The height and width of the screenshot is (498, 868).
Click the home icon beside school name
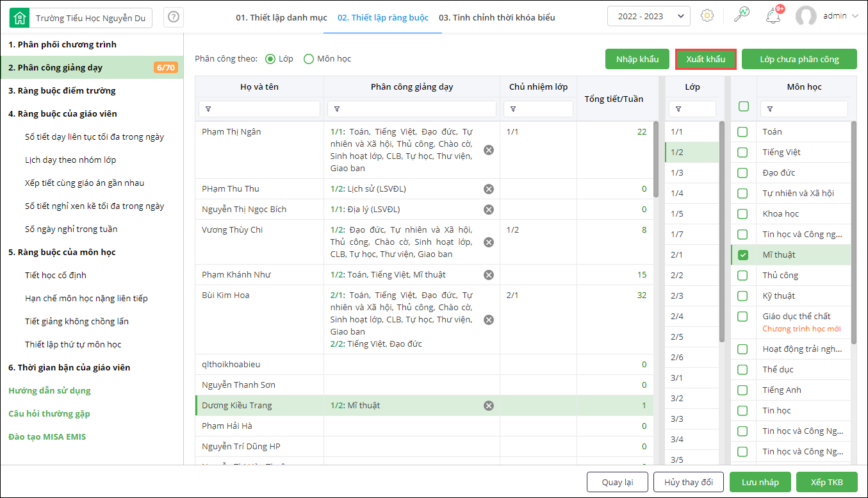pyautogui.click(x=20, y=18)
